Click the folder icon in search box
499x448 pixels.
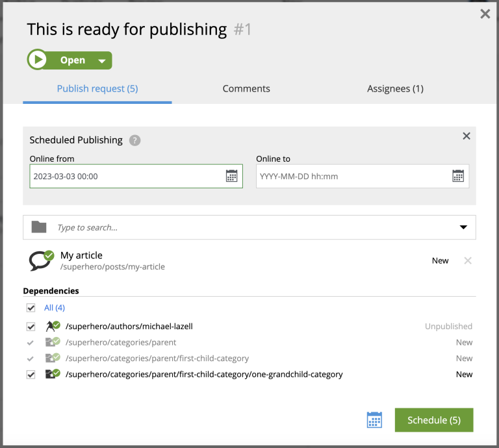(39, 227)
